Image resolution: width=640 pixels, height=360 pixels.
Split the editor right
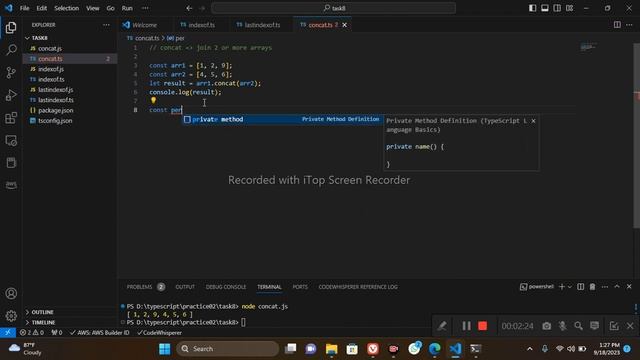617,25
